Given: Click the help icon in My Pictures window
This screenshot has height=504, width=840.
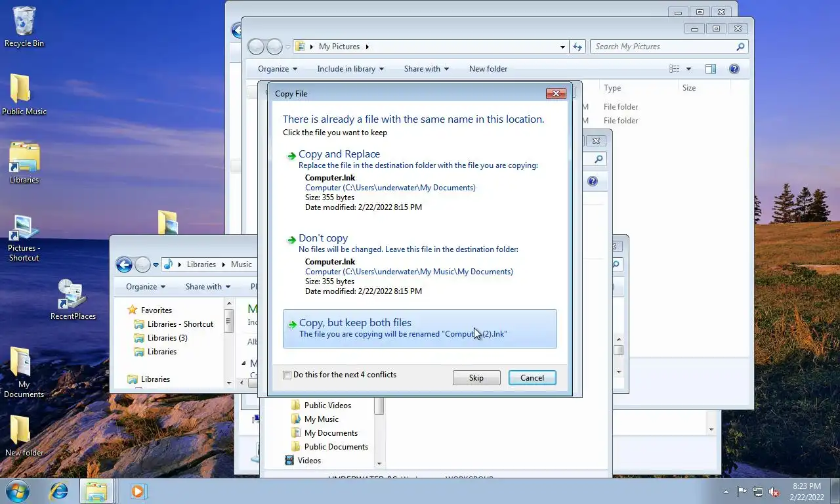Looking at the screenshot, I should [734, 69].
